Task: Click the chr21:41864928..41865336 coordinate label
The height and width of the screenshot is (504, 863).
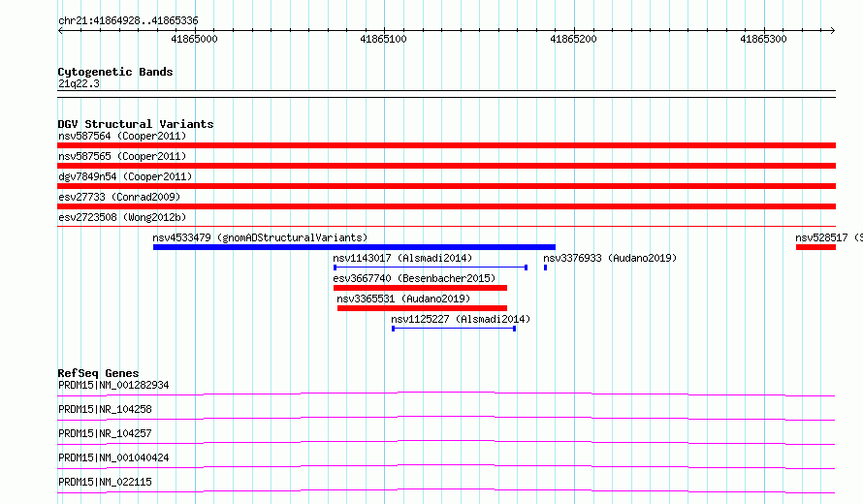Action: (x=128, y=21)
